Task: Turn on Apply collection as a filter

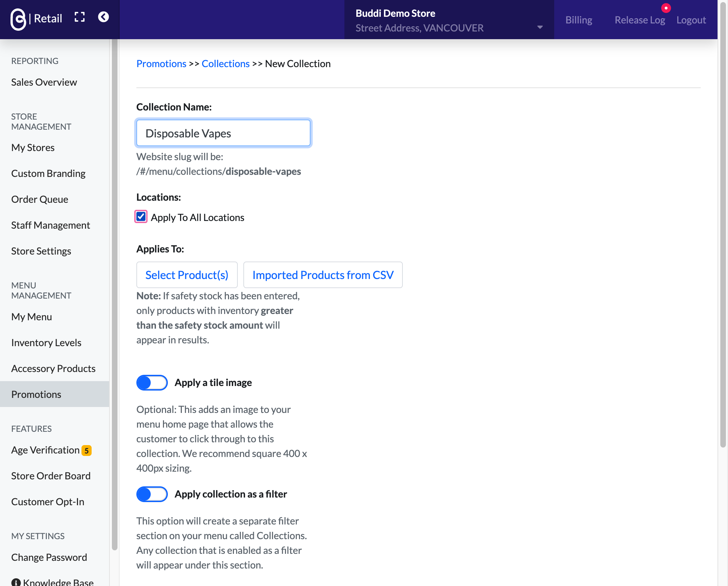Action: 152,494
